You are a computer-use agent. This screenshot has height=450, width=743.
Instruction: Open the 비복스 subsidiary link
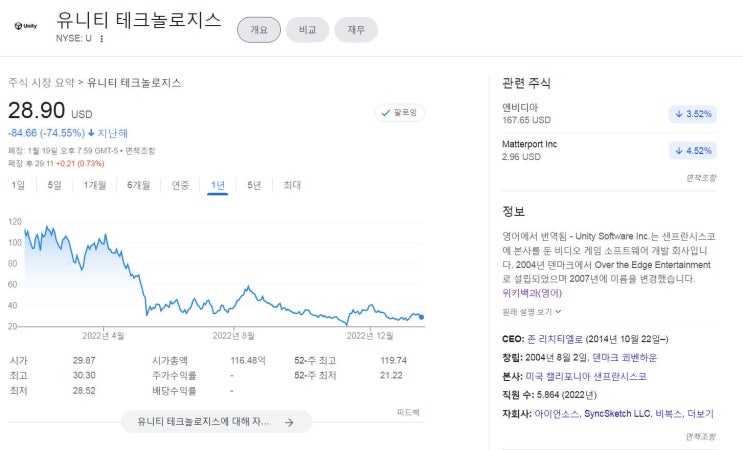(x=668, y=414)
